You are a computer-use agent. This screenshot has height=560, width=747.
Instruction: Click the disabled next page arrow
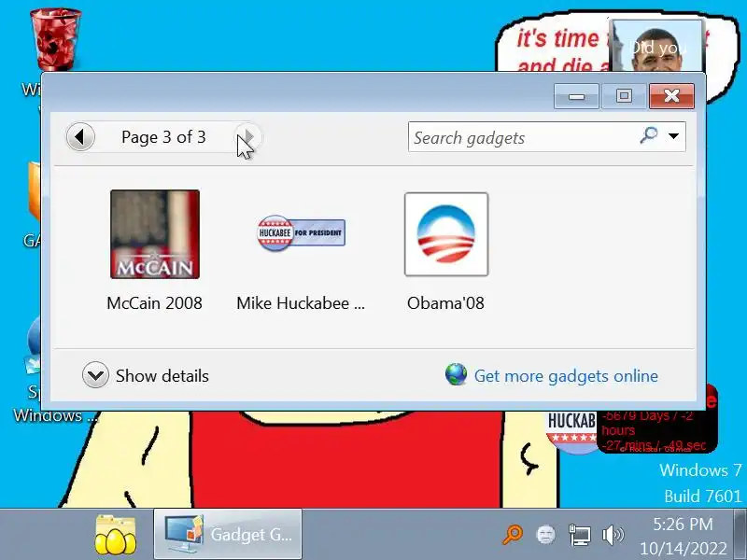(x=247, y=137)
